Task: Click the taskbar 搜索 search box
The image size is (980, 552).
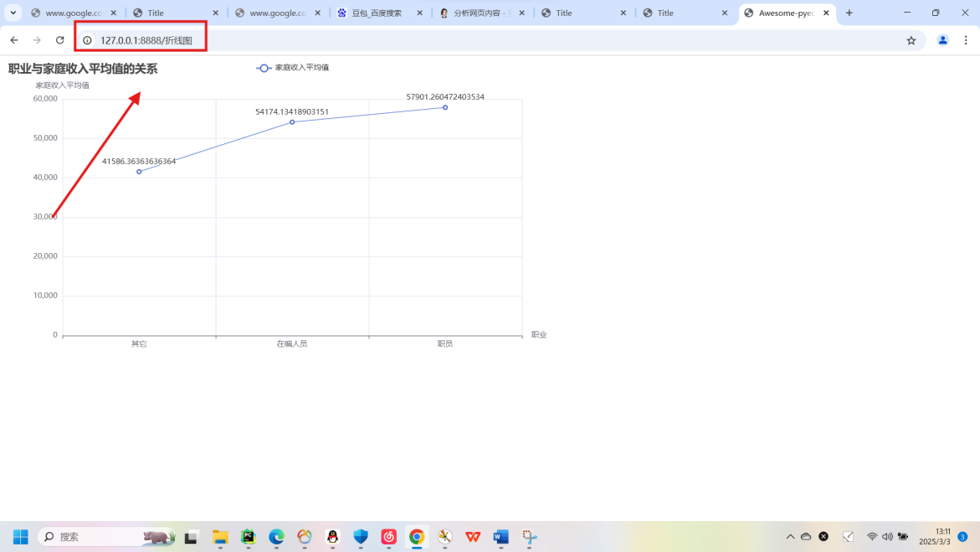Action: tap(107, 537)
